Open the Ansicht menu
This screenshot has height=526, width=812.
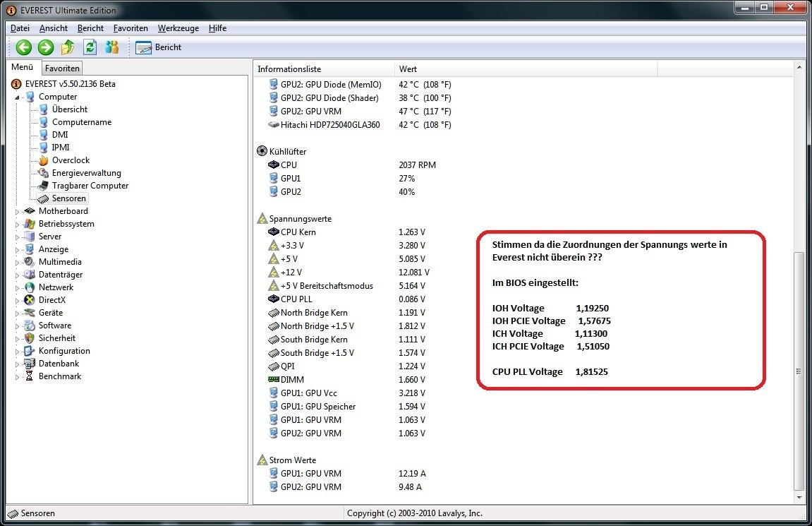point(54,28)
